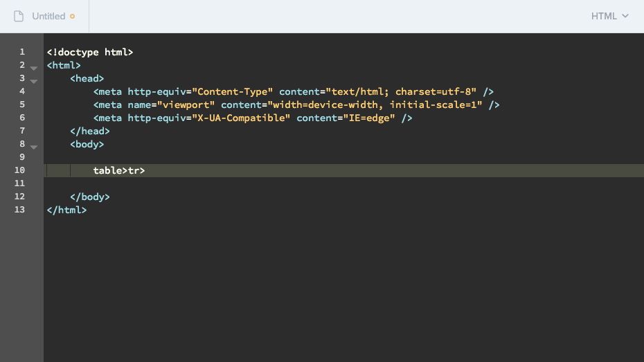Open the HTML language dropdown

coord(609,16)
